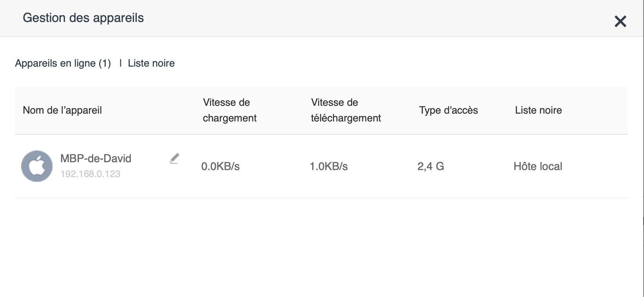This screenshot has width=644, height=297.
Task: Click the separator bar between the tabs
Action: click(120, 63)
